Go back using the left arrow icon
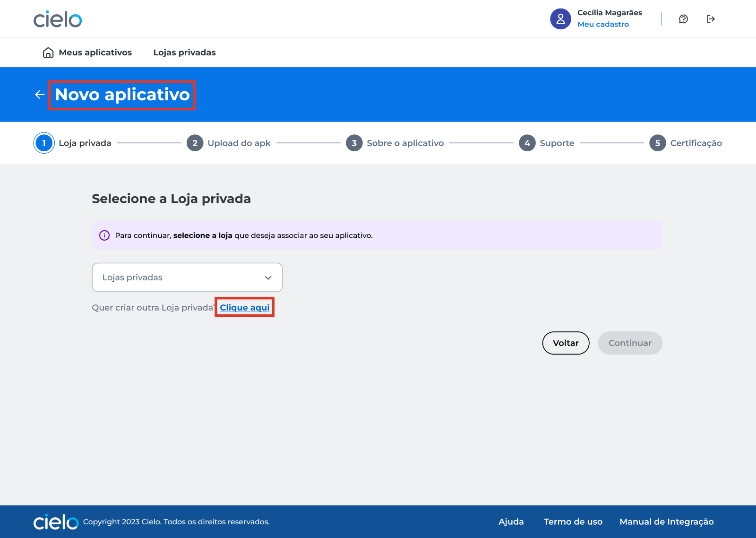 pyautogui.click(x=40, y=95)
